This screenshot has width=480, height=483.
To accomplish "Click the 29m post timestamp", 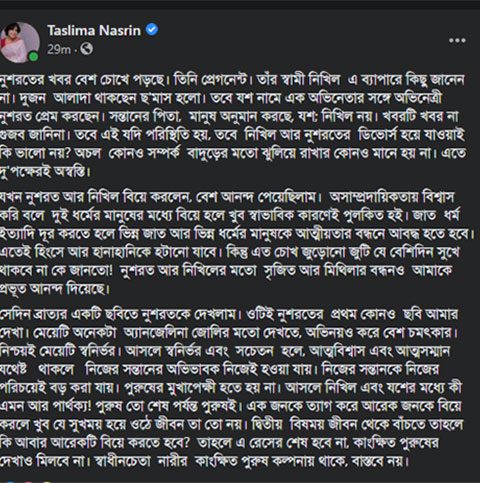I will (59, 50).
